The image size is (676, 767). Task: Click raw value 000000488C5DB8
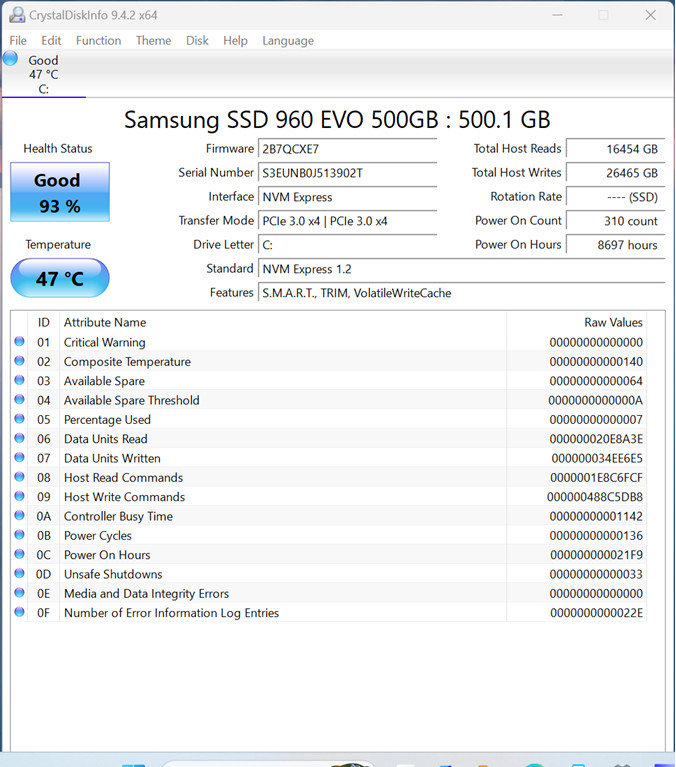click(595, 497)
